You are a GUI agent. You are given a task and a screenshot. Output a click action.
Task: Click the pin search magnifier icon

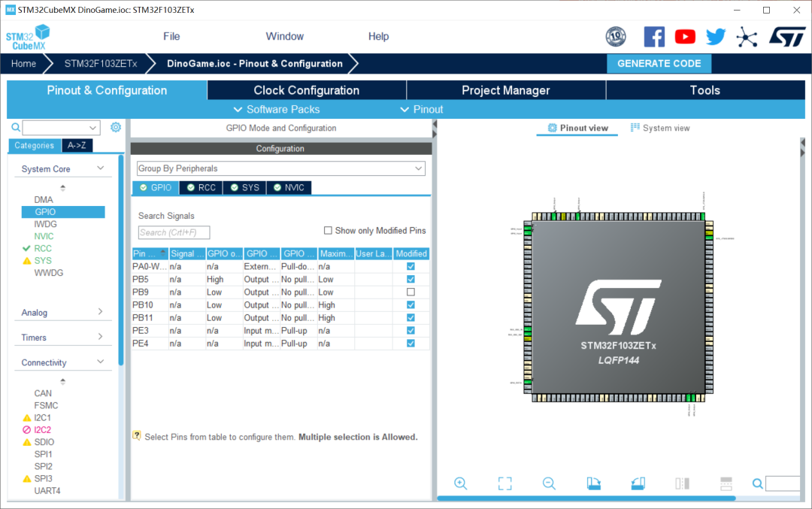click(757, 483)
